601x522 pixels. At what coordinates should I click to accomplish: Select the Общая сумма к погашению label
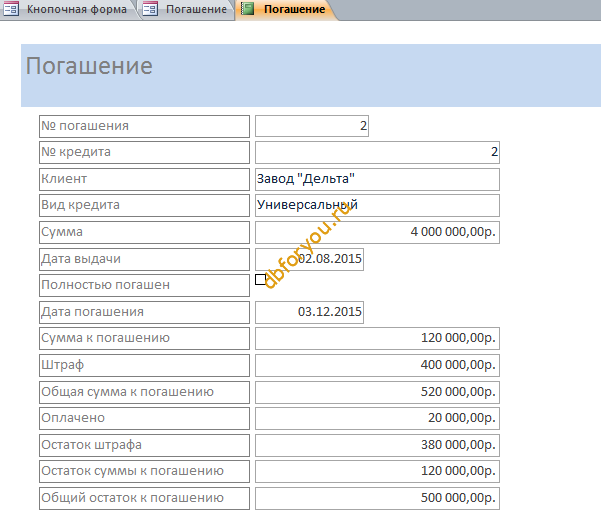144,392
